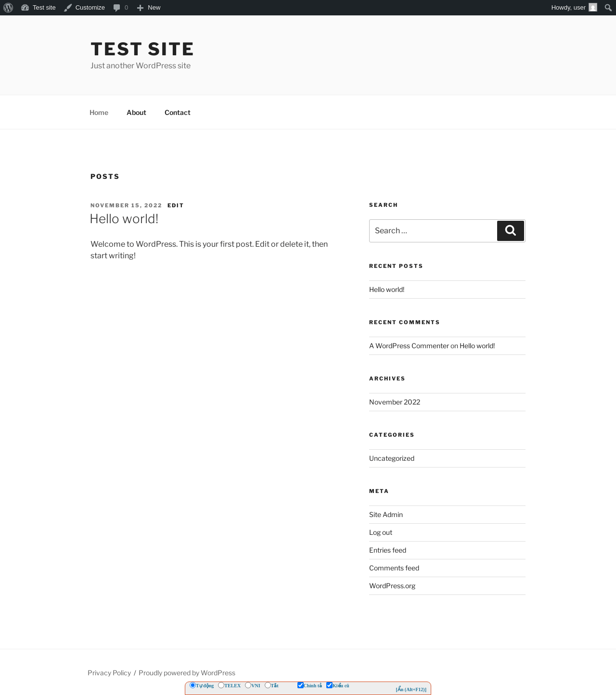Viewport: 616px width, 695px height.
Task: Select the VNI input method radio
Action: pos(248,685)
